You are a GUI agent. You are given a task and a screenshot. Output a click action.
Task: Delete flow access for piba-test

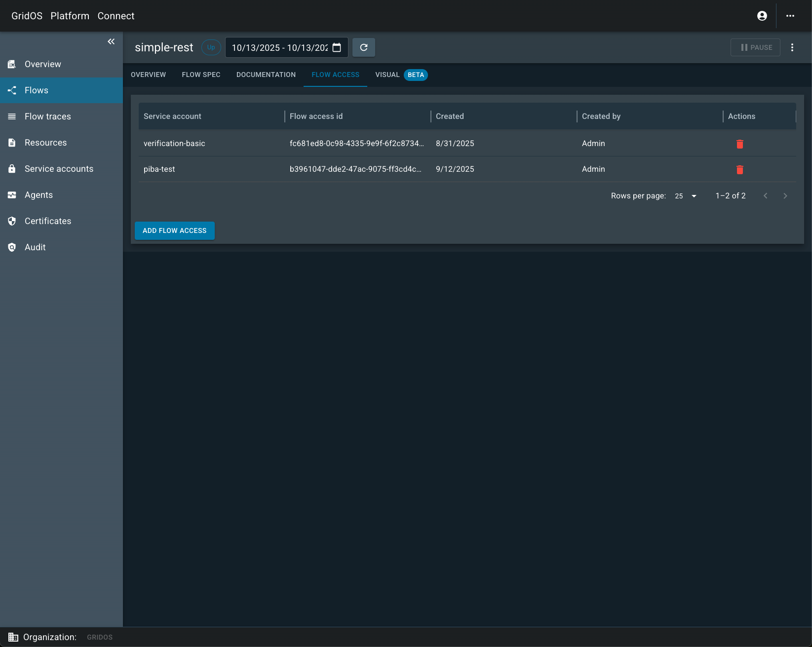[740, 170]
